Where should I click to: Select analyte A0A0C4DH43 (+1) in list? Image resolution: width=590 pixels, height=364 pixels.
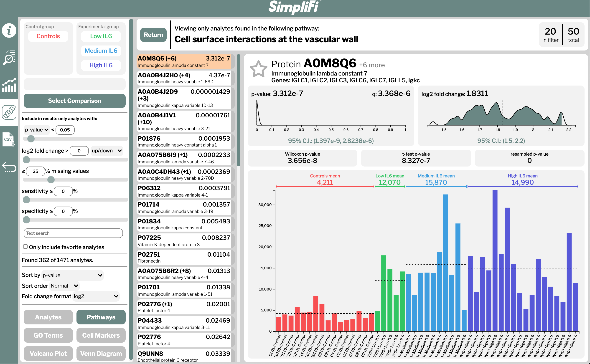pos(184,174)
